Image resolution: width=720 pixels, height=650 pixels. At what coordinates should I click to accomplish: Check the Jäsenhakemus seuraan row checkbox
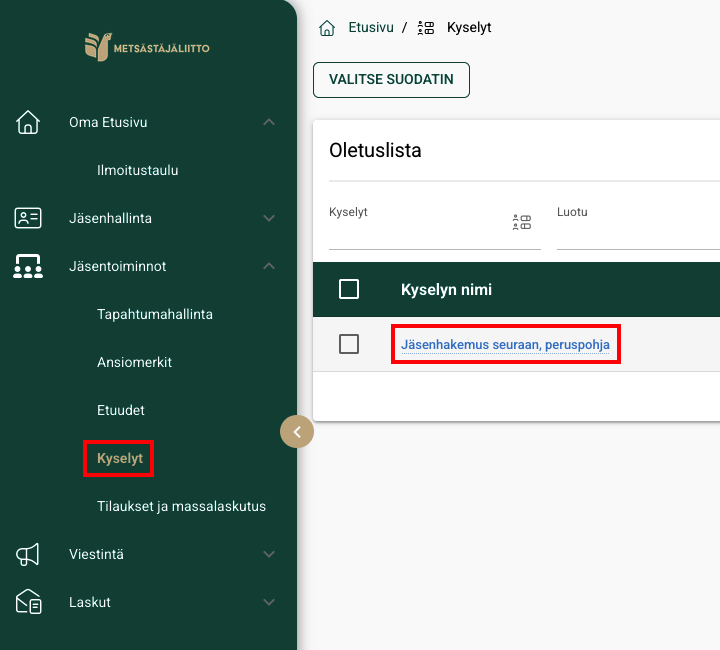(349, 344)
